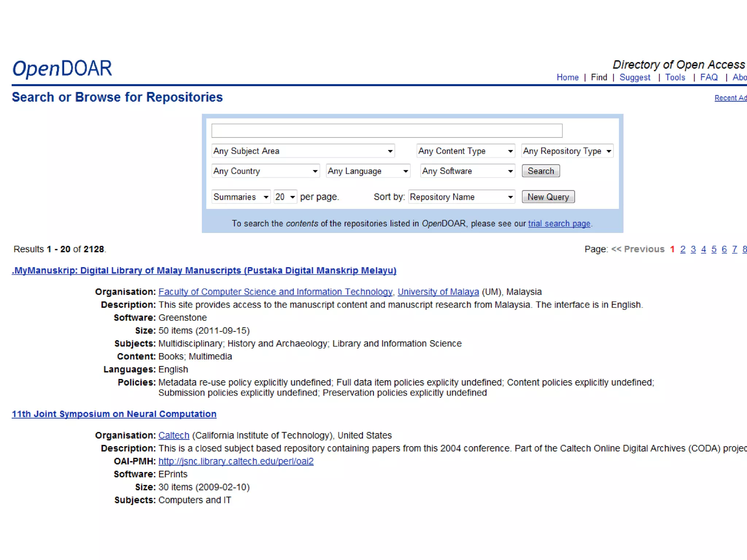Go to results page 2
This screenshot has height=560, width=747.
[x=683, y=249]
